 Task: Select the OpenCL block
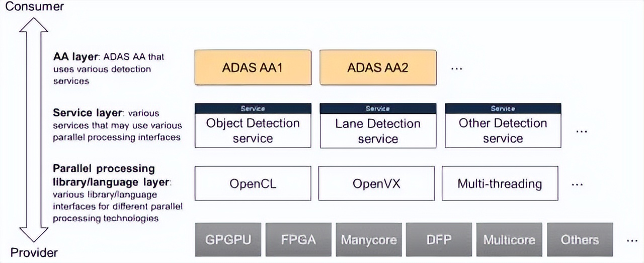point(253,183)
